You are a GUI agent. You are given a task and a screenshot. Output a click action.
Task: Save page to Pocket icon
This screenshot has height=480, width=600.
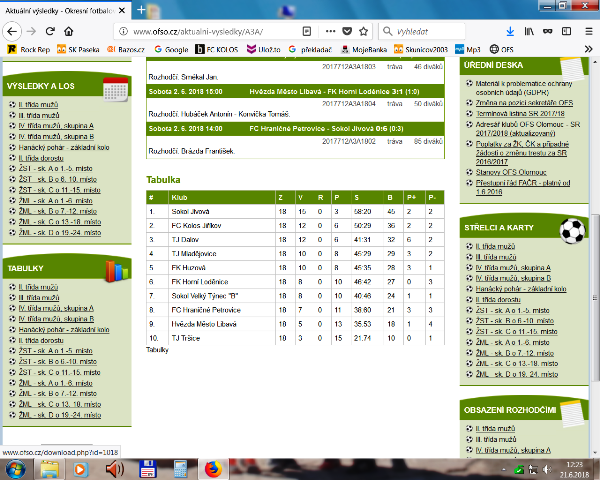click(347, 31)
